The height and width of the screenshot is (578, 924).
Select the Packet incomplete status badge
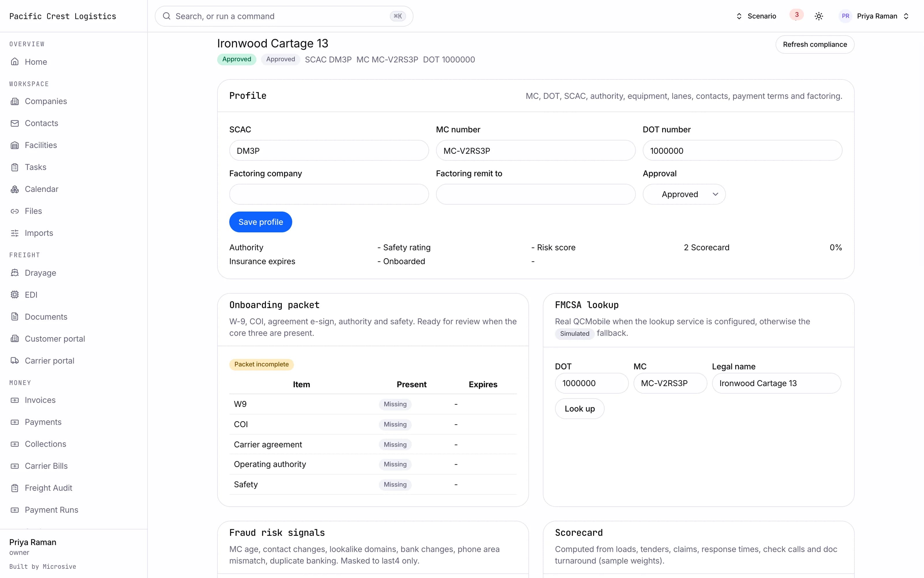click(261, 364)
